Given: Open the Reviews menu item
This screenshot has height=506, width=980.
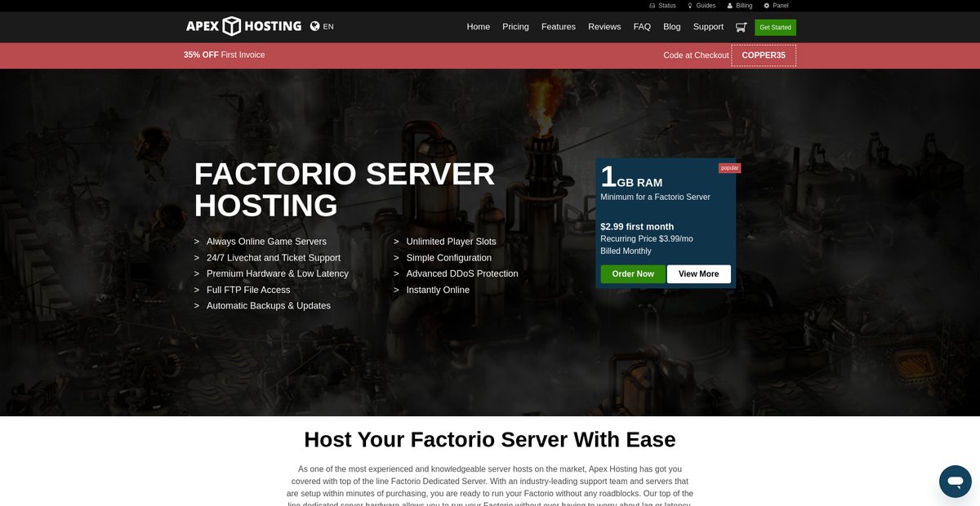Looking at the screenshot, I should click(x=604, y=27).
